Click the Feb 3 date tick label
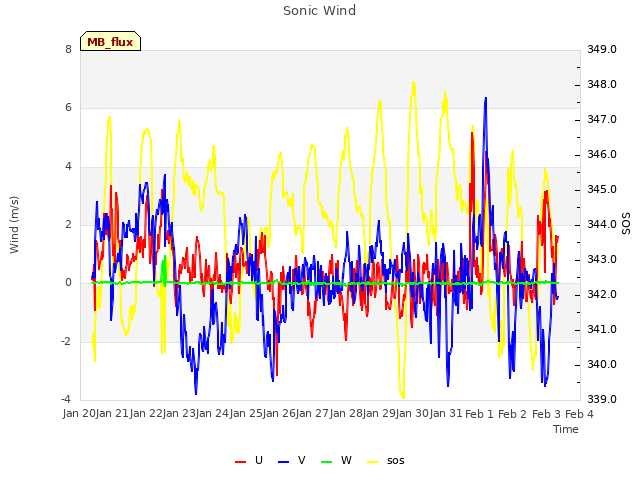Viewport: 640px width, 480px height. [546, 414]
